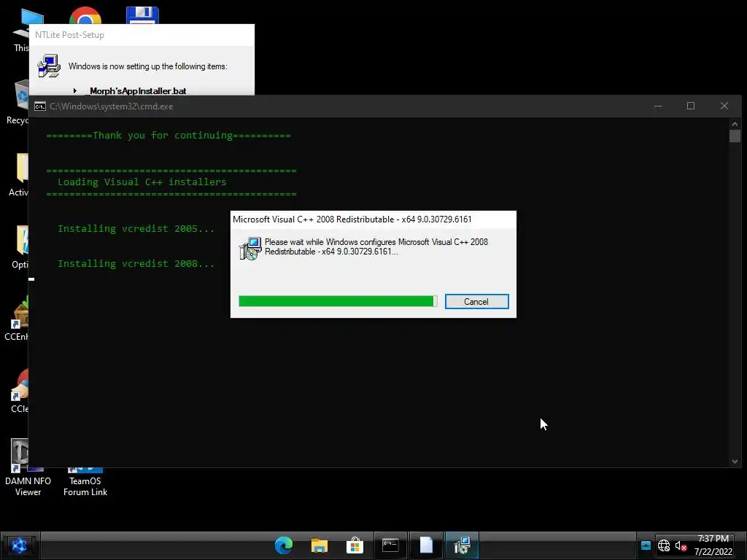
Task: Click the NTLite Post-Setup computer icon
Action: pos(49,66)
